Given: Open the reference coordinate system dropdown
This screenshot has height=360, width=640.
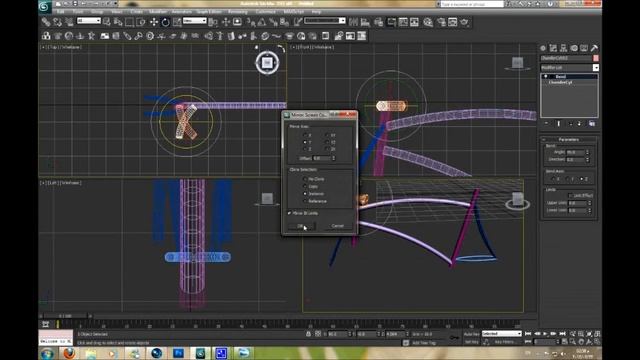Looking at the screenshot, I should click(194, 20).
